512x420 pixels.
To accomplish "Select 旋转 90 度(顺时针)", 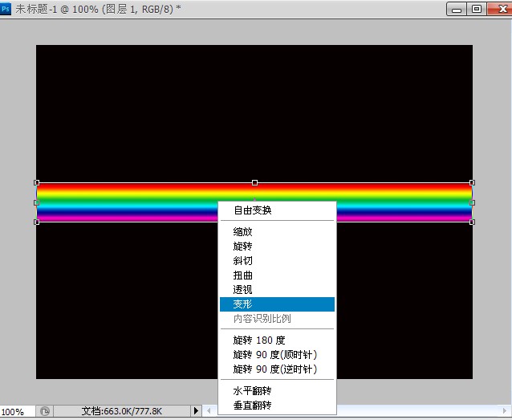I will (x=277, y=355).
